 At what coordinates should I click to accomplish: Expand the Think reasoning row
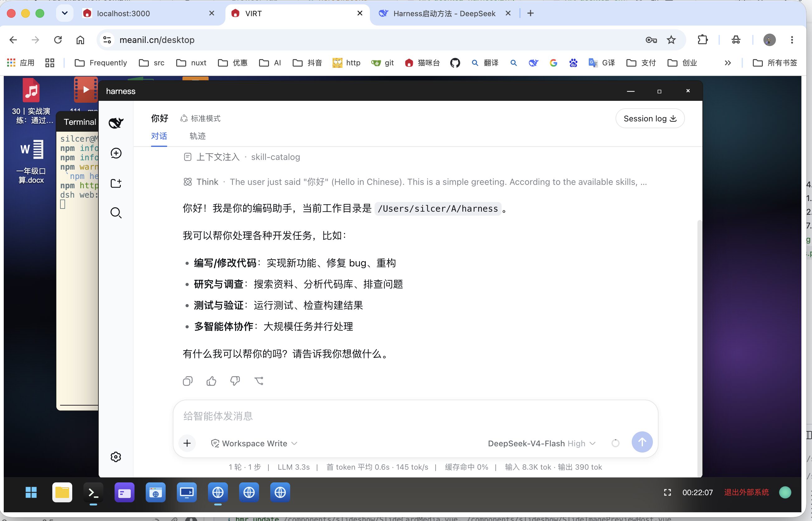tap(414, 182)
